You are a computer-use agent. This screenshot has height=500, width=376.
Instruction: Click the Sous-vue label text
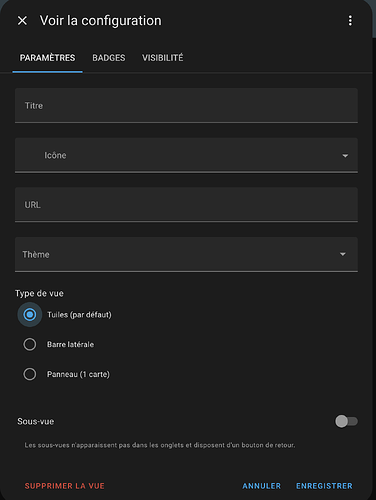[x=36, y=421]
